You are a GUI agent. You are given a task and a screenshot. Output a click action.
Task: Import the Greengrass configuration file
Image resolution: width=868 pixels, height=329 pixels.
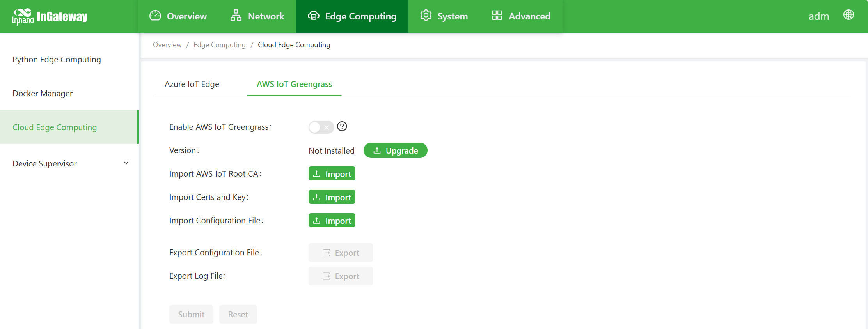[332, 221]
